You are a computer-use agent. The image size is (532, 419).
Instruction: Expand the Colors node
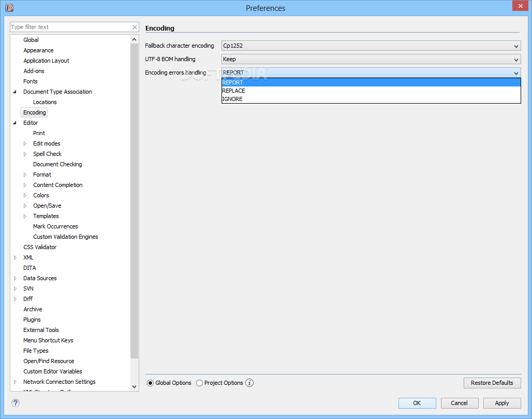(25, 195)
